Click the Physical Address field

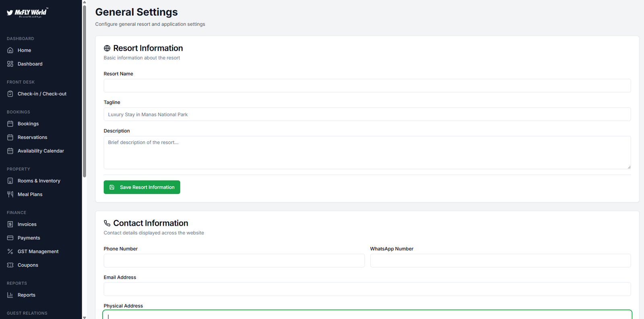tap(367, 315)
